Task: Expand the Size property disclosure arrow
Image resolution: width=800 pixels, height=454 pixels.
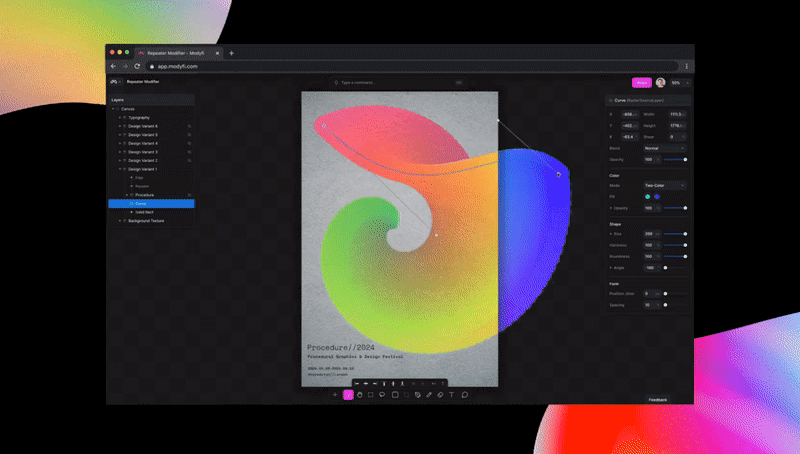Action: [x=611, y=234]
